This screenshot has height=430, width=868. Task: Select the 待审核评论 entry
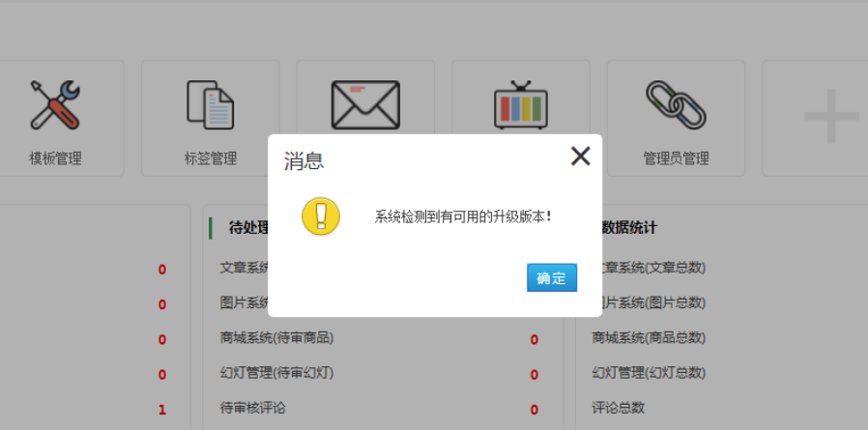(x=253, y=408)
